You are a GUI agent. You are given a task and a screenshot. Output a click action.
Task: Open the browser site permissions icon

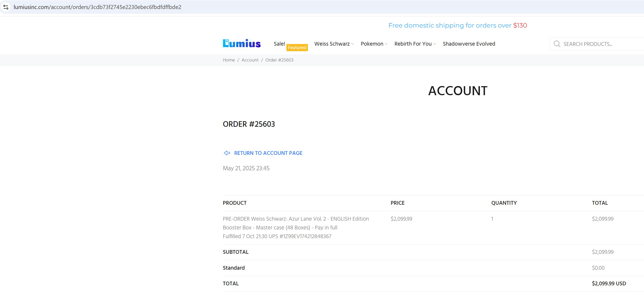(x=6, y=7)
